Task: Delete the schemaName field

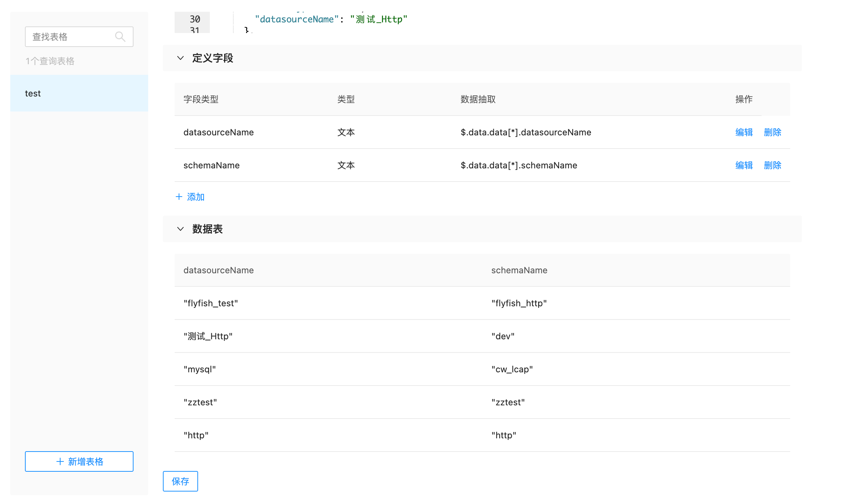Action: pos(773,165)
